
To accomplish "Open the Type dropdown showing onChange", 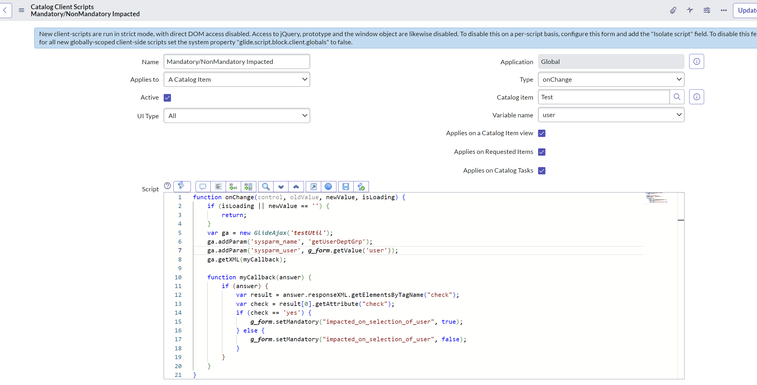I will (x=611, y=79).
